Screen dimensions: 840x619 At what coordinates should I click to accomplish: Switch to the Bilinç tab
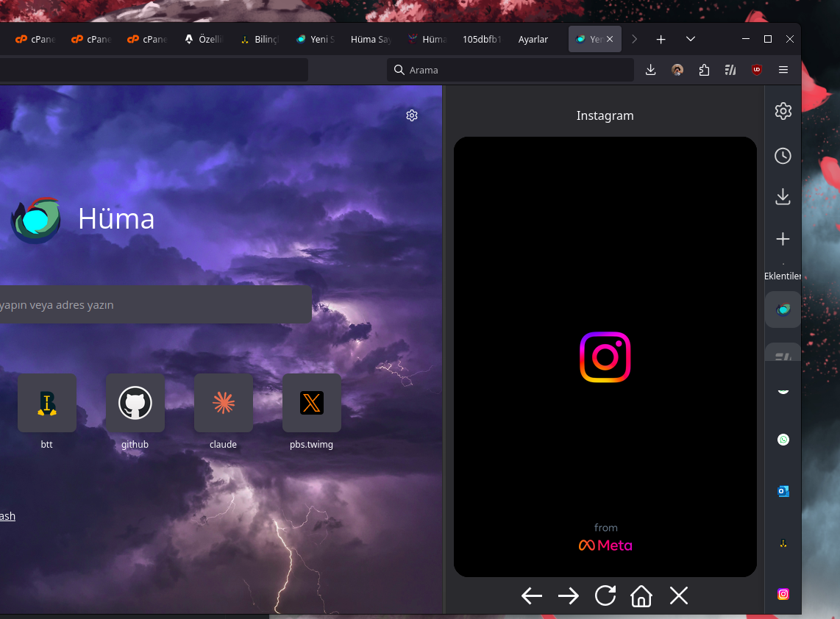coord(260,39)
